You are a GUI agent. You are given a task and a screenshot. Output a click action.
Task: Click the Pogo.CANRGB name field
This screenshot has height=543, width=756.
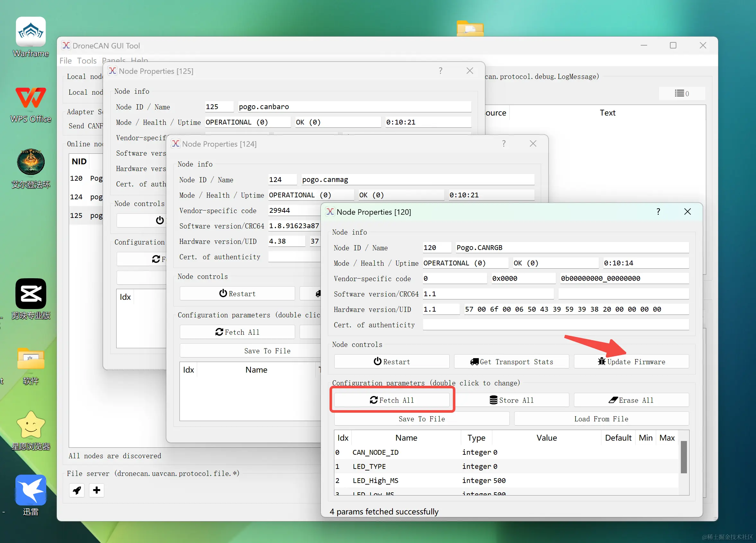click(x=571, y=247)
